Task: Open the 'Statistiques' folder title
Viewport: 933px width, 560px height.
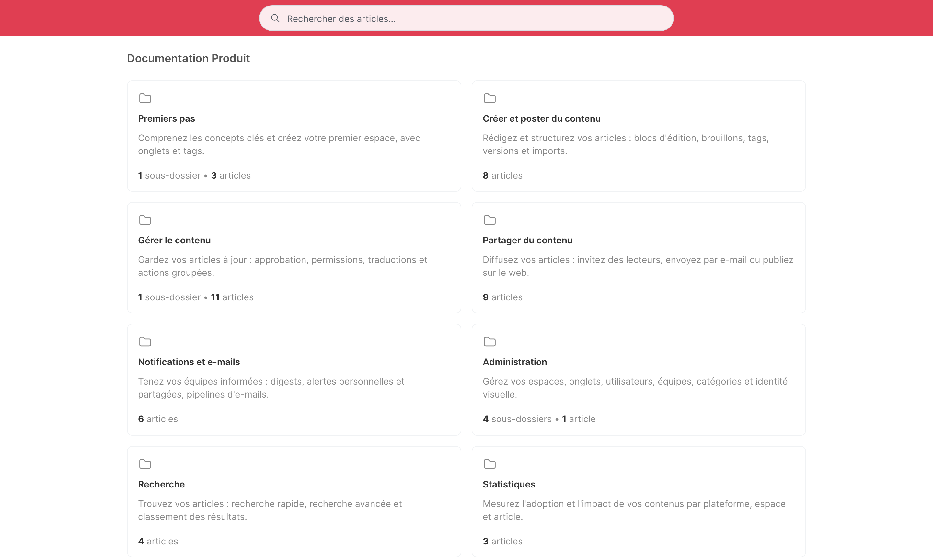Action: coord(509,485)
